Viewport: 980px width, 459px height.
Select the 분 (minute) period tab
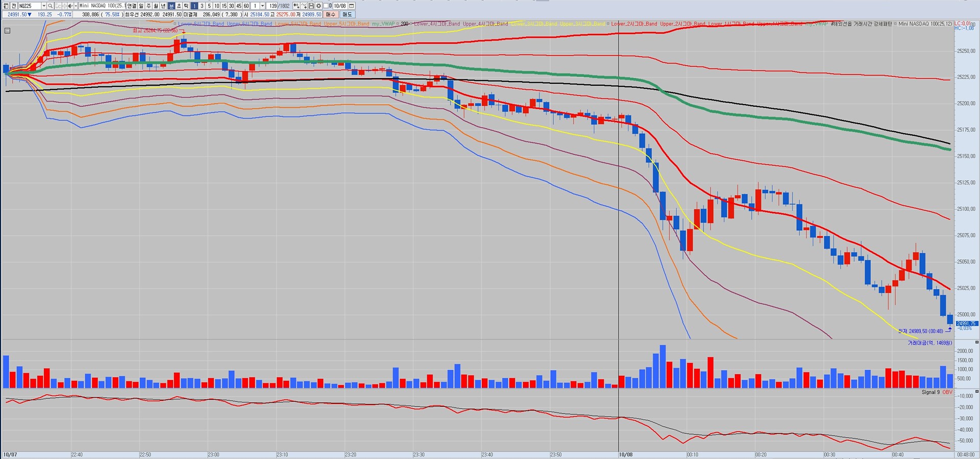point(171,6)
